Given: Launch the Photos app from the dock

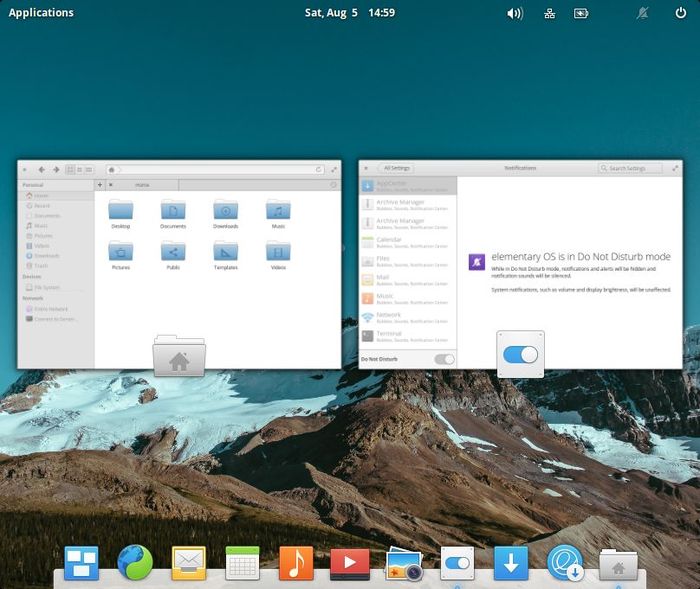Looking at the screenshot, I should point(404,563).
